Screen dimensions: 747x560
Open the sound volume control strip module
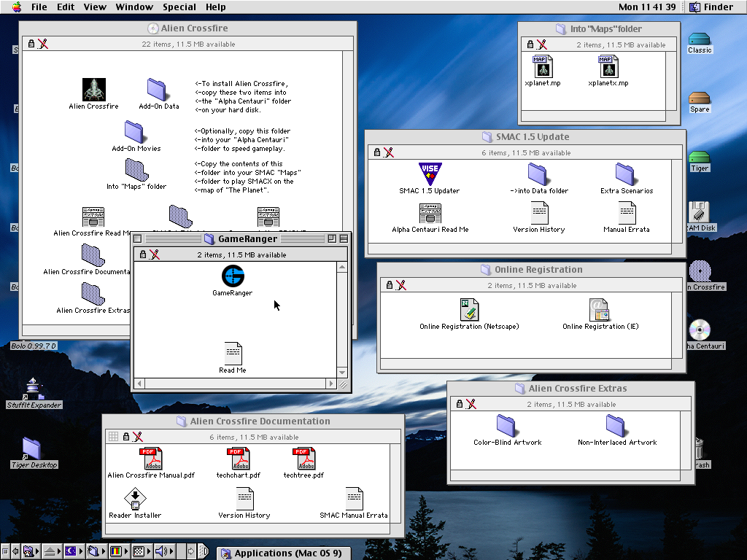pyautogui.click(x=163, y=552)
